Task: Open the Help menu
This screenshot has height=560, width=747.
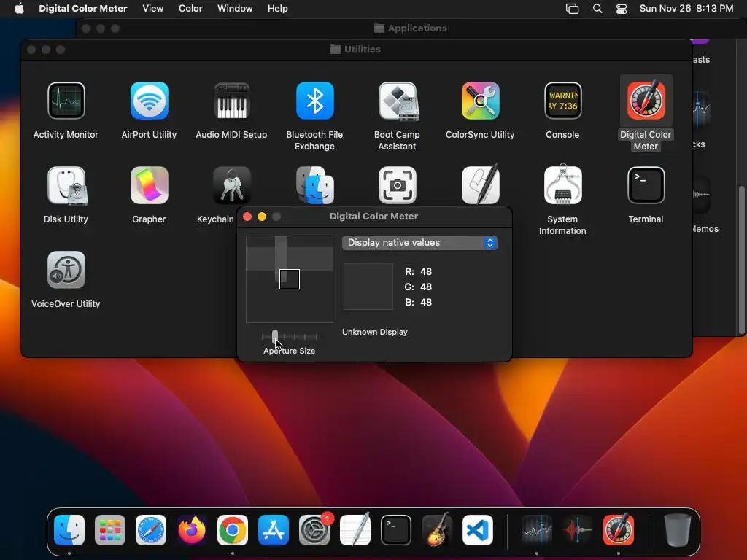Action: click(x=278, y=9)
